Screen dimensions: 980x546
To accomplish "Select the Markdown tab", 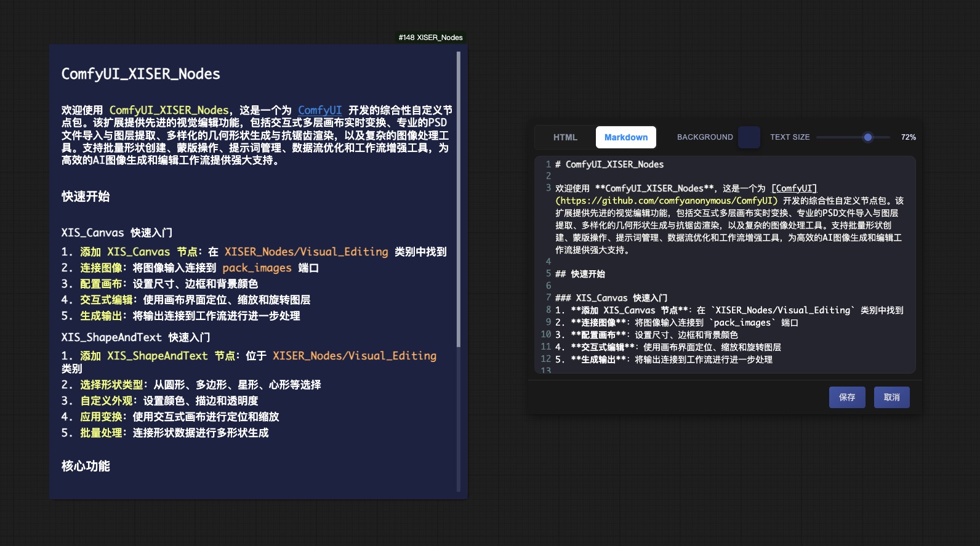I will click(625, 137).
